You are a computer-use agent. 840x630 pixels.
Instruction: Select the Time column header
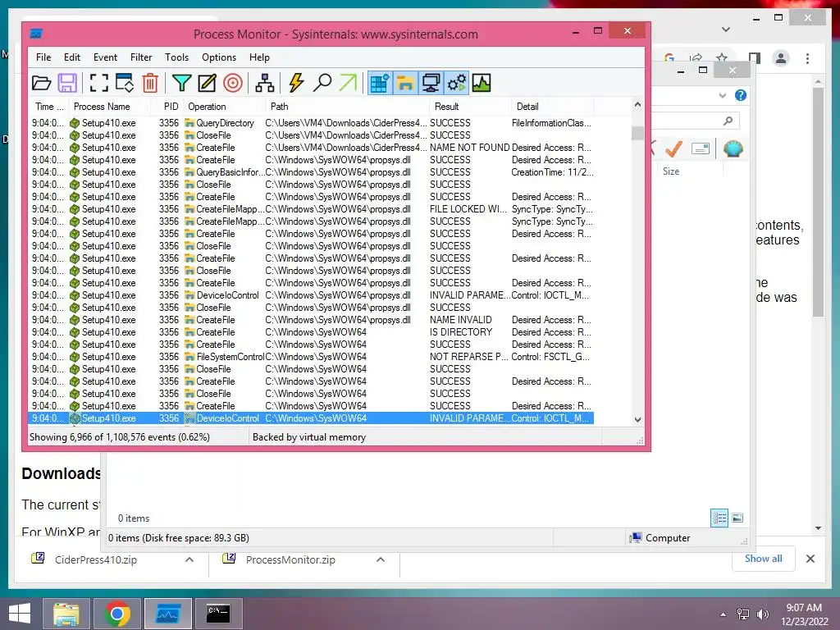48,107
